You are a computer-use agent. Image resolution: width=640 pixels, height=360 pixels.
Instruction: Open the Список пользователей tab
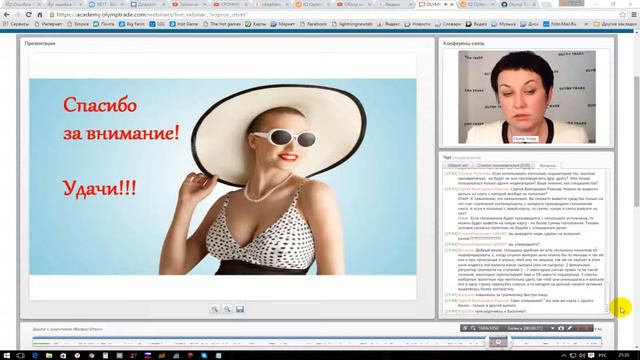503,165
